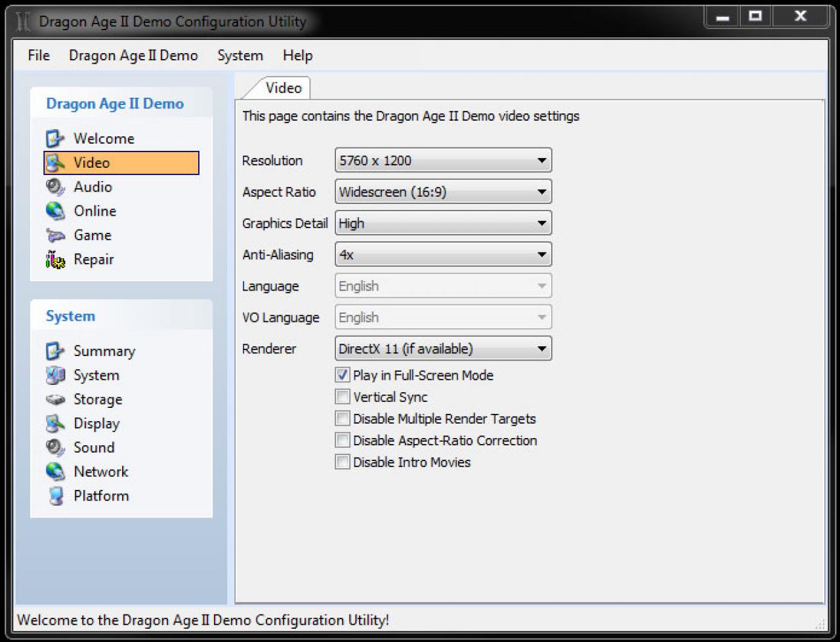Close the configuration utility window
The image size is (840, 642).
click(800, 16)
